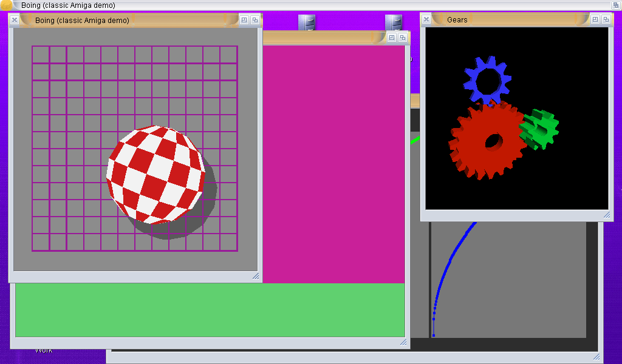The image size is (622, 364).
Task: Send the Gears window to back via depth gadget
Action: [606, 19]
